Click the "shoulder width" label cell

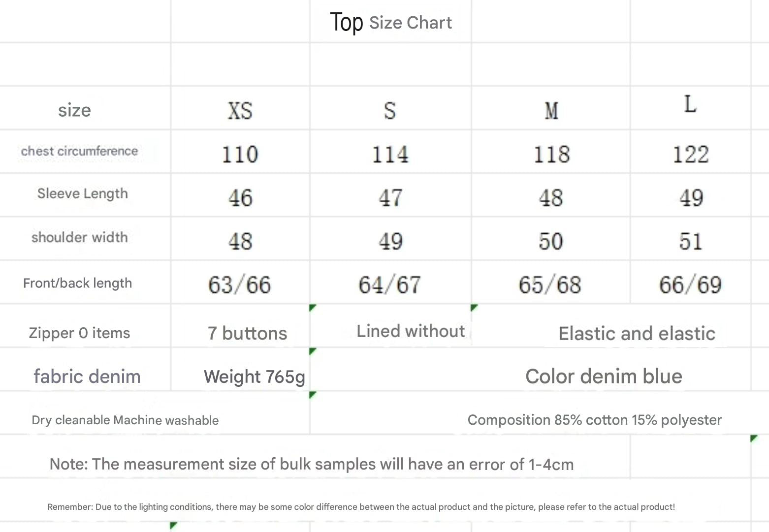(x=79, y=237)
